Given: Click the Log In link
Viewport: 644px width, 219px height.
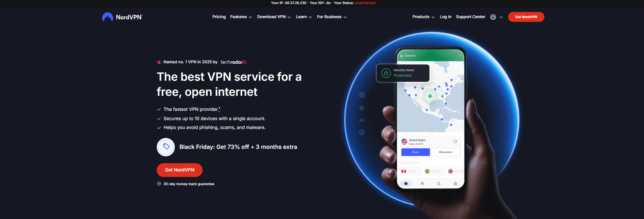Looking at the screenshot, I should [x=446, y=17].
